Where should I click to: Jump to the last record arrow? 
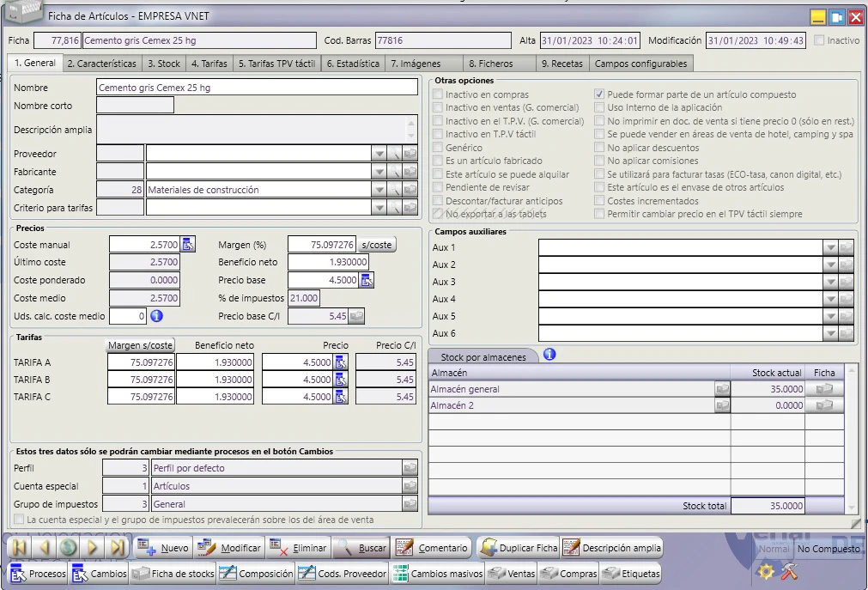118,548
